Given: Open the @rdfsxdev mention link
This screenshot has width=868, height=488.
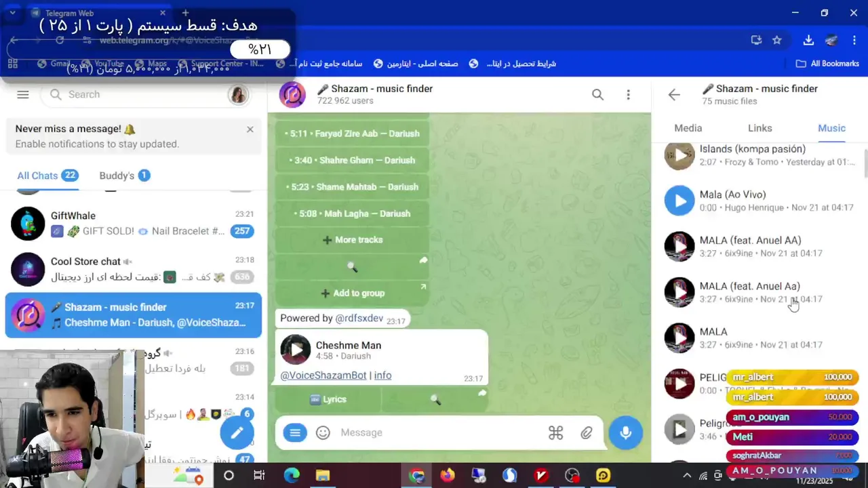Looking at the screenshot, I should (x=359, y=319).
